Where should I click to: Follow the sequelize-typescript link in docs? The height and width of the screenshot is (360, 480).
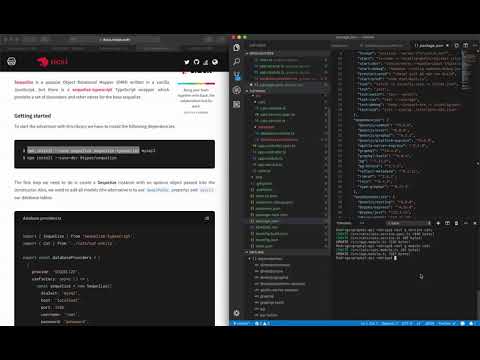92,90
